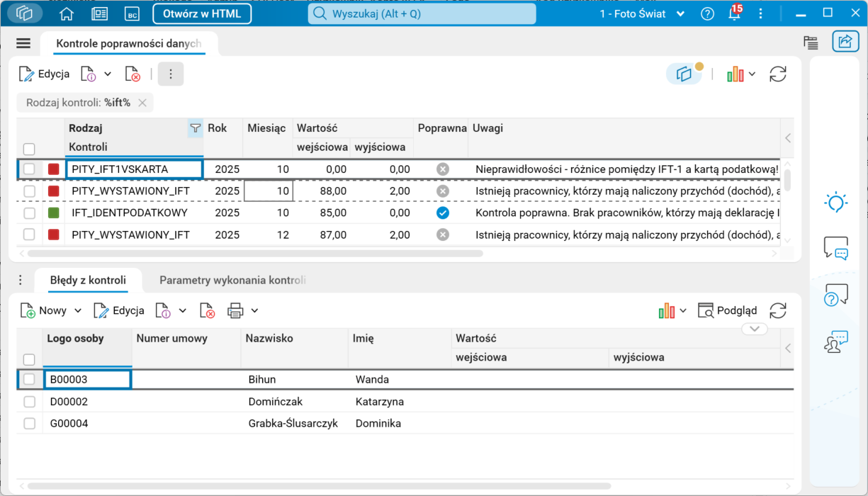Click the print icon in the errors toolbar
This screenshot has width=868, height=496.
tap(235, 310)
